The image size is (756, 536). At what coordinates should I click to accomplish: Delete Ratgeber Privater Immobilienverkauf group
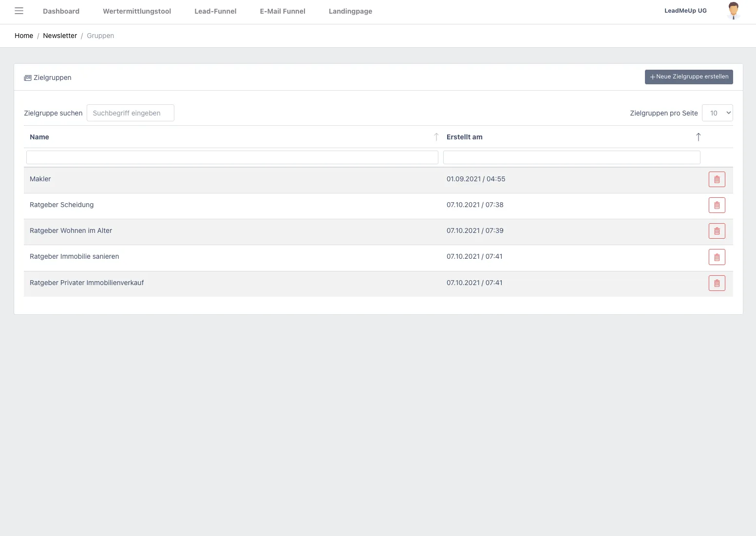(717, 283)
